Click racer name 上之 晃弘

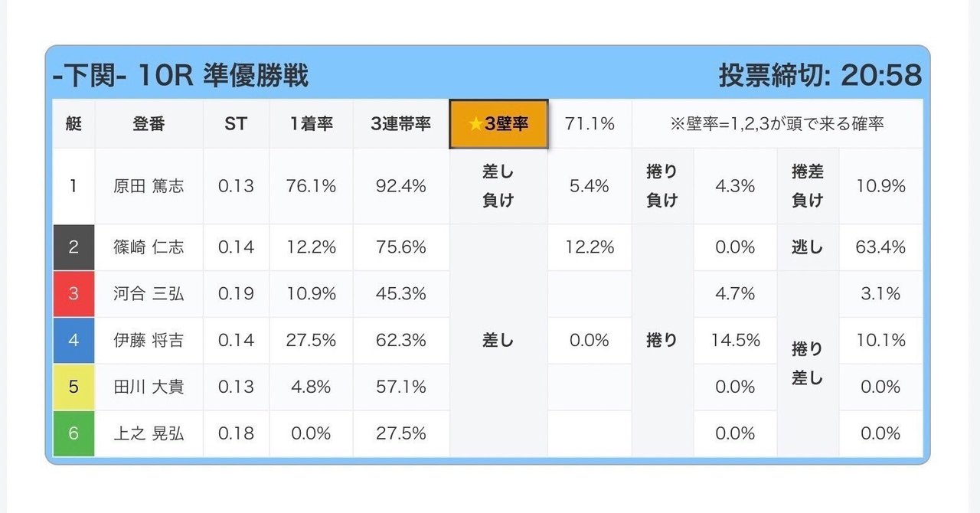coord(149,433)
